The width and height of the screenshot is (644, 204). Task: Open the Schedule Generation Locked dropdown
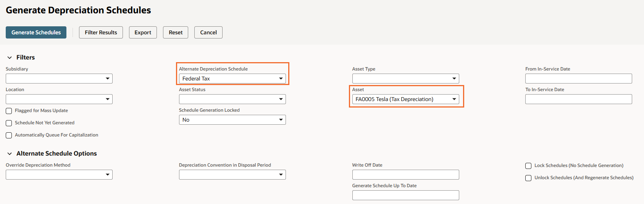pos(232,120)
